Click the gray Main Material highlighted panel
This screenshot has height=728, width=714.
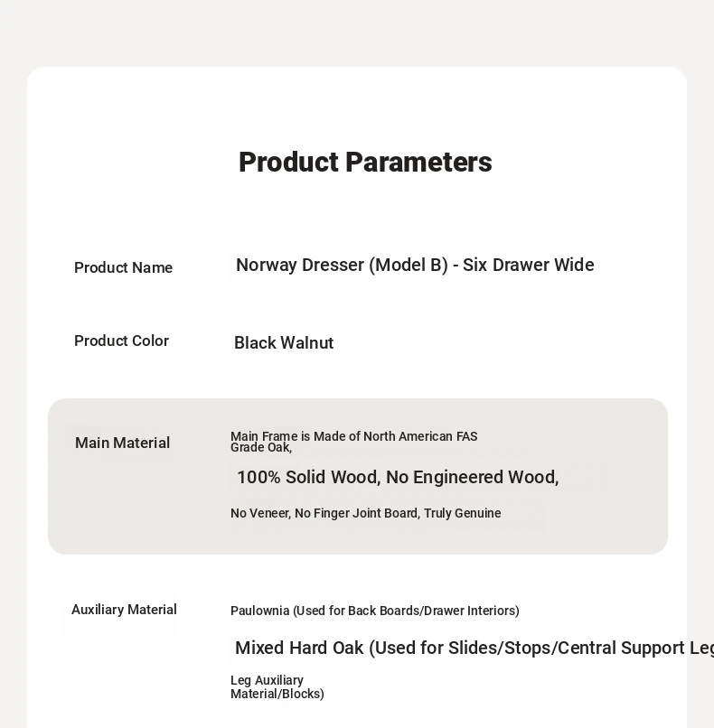coord(358,476)
